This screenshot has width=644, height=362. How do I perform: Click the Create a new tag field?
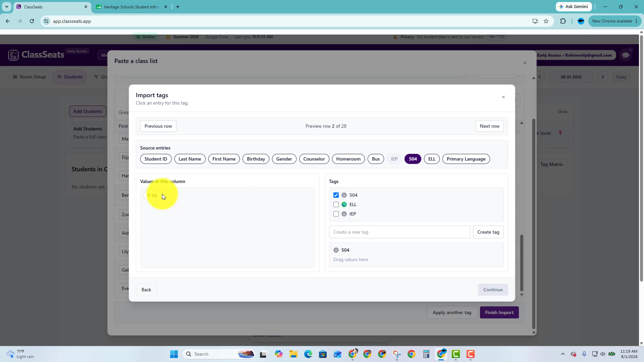[x=399, y=232]
